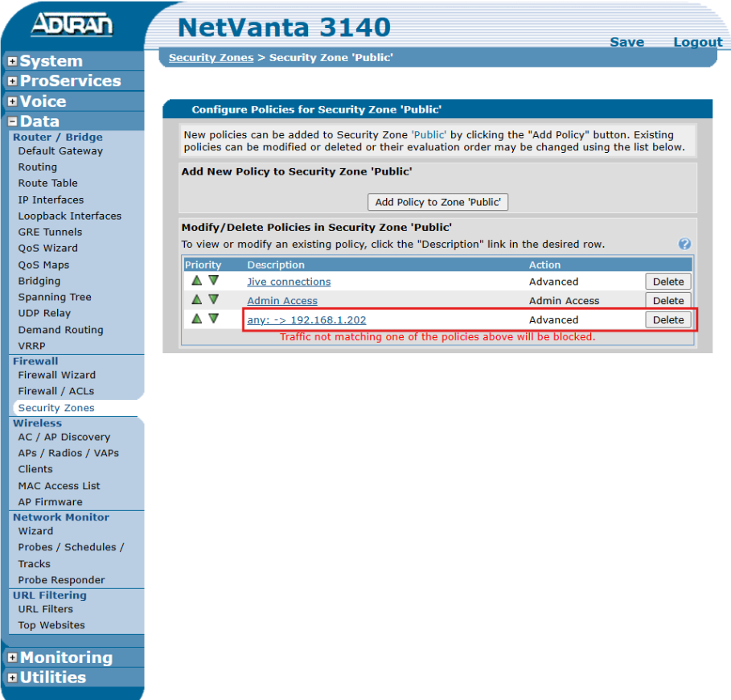Screen dimensions: 731x700
Task: Open Route Table page
Action: pyautogui.click(x=47, y=183)
